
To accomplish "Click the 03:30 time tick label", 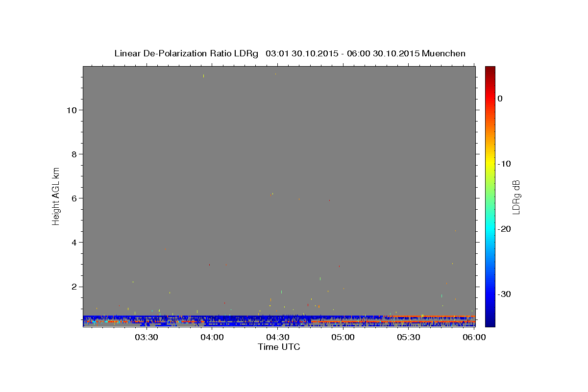I will [x=147, y=337].
